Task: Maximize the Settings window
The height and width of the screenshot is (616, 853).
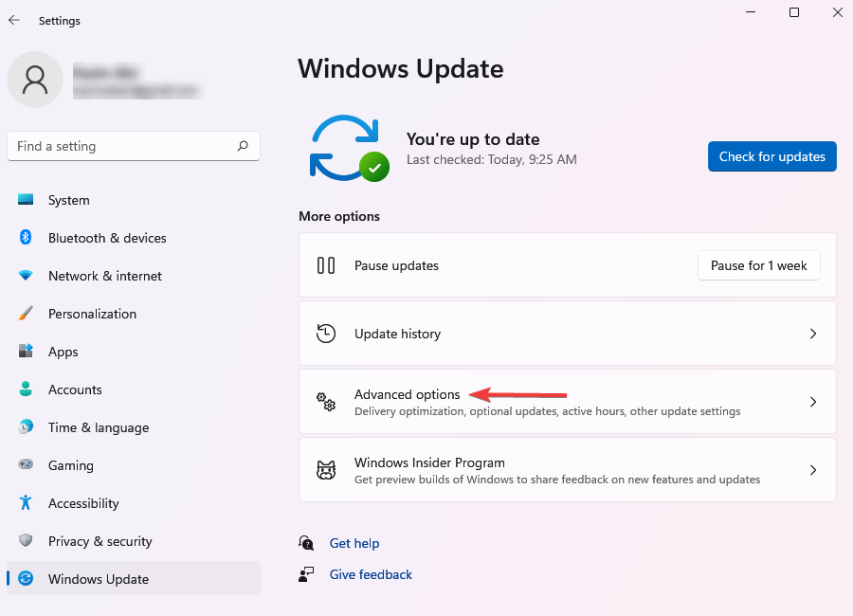Action: pos(794,12)
